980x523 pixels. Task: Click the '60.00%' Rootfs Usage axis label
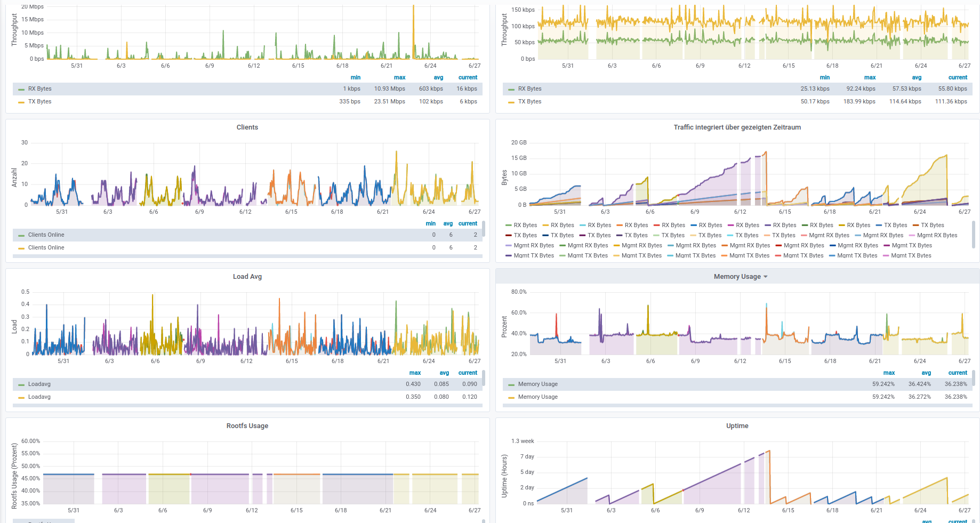point(31,441)
